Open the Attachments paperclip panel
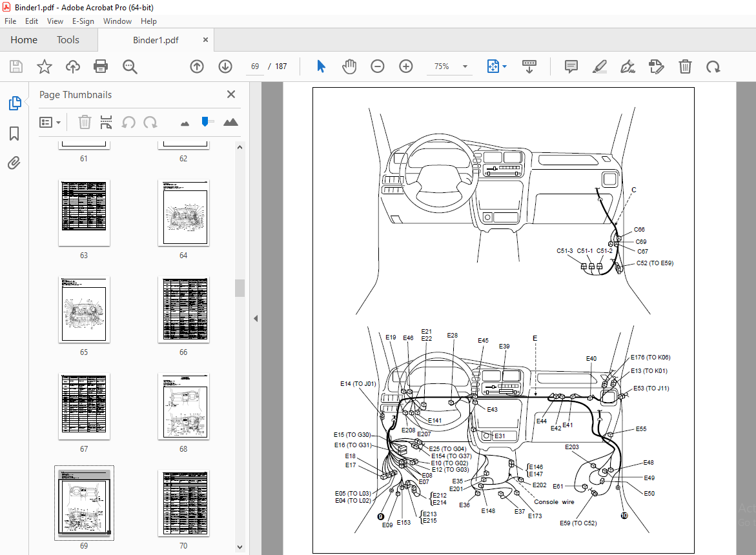The image size is (756, 555). click(14, 163)
